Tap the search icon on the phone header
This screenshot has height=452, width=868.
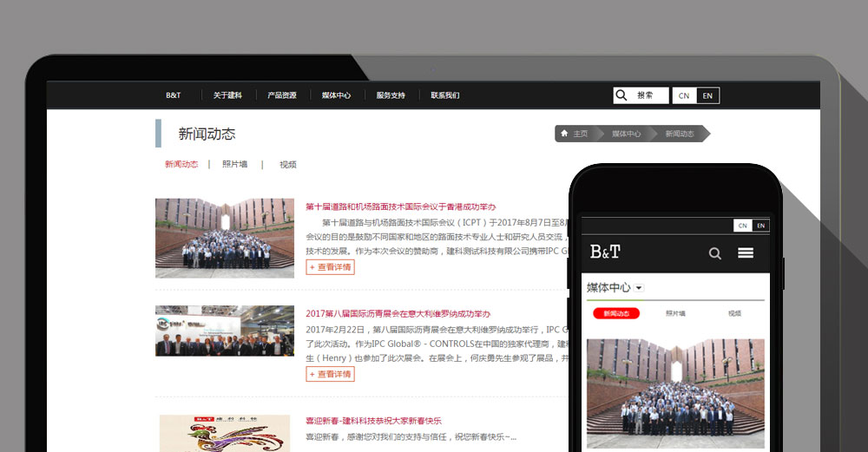click(714, 253)
